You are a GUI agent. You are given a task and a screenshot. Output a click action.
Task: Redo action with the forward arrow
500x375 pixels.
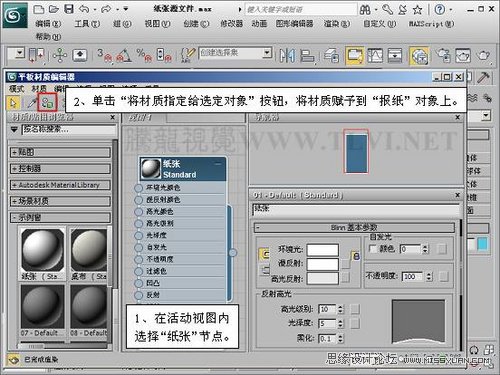(x=106, y=9)
